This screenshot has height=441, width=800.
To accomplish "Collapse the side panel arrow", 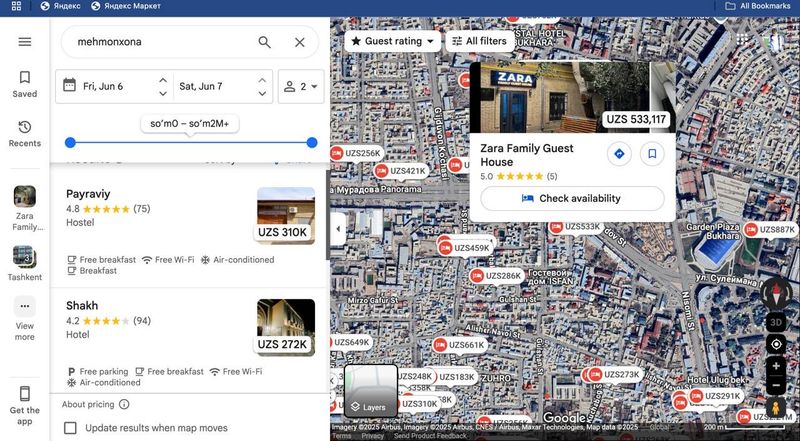I will [338, 229].
